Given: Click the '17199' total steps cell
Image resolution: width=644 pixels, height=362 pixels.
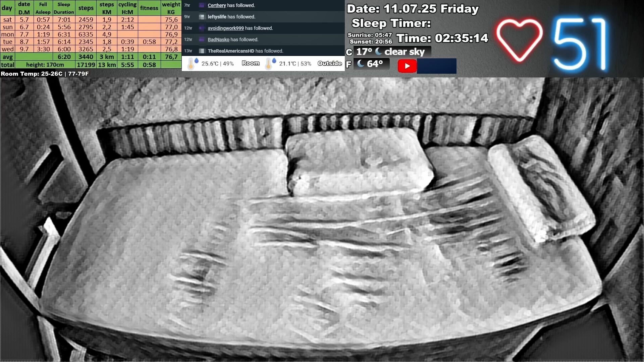Looking at the screenshot, I should [86, 65].
